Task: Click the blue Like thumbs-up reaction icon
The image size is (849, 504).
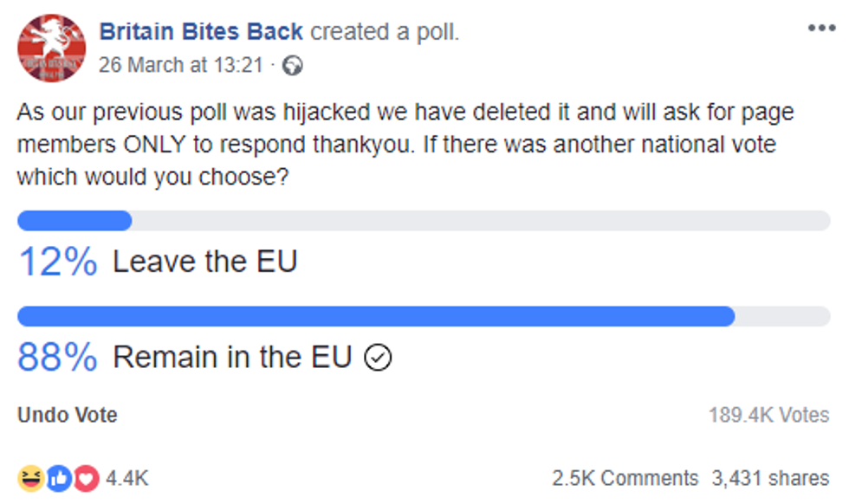Action: tap(58, 478)
